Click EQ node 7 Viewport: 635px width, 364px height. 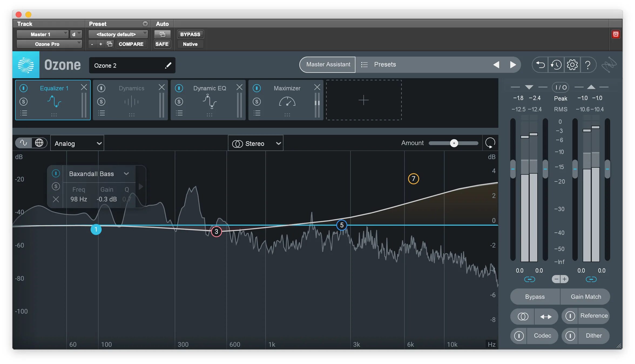413,178
